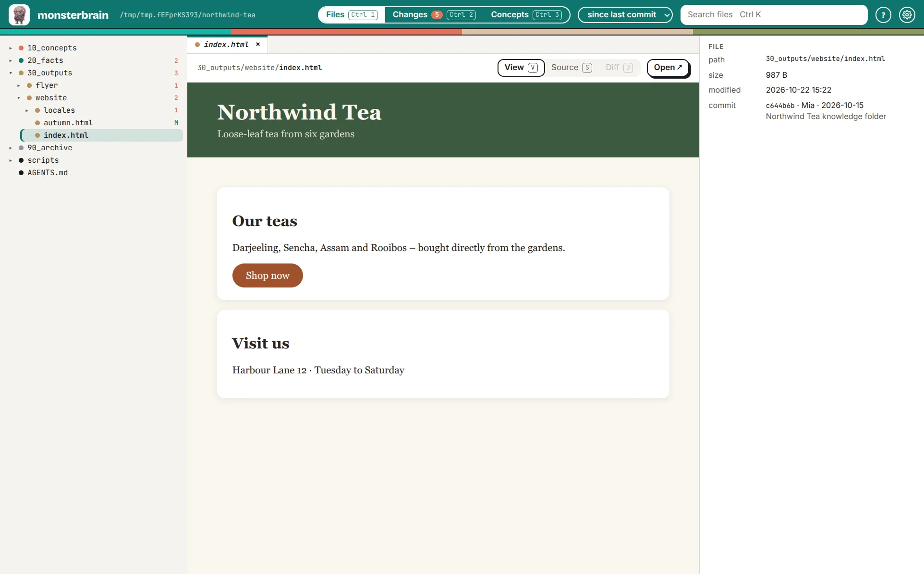Focus the Search files input
The width and height of the screenshot is (924, 574).
click(774, 15)
